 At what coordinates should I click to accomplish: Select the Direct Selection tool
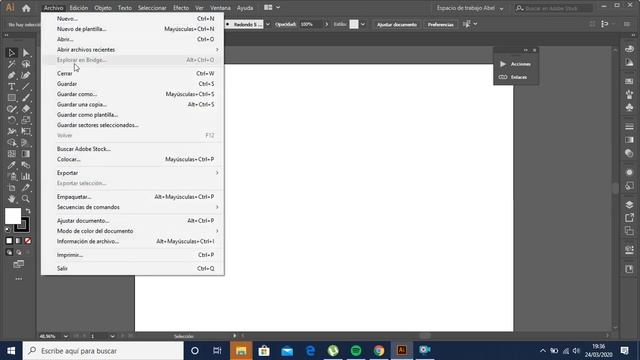26,53
